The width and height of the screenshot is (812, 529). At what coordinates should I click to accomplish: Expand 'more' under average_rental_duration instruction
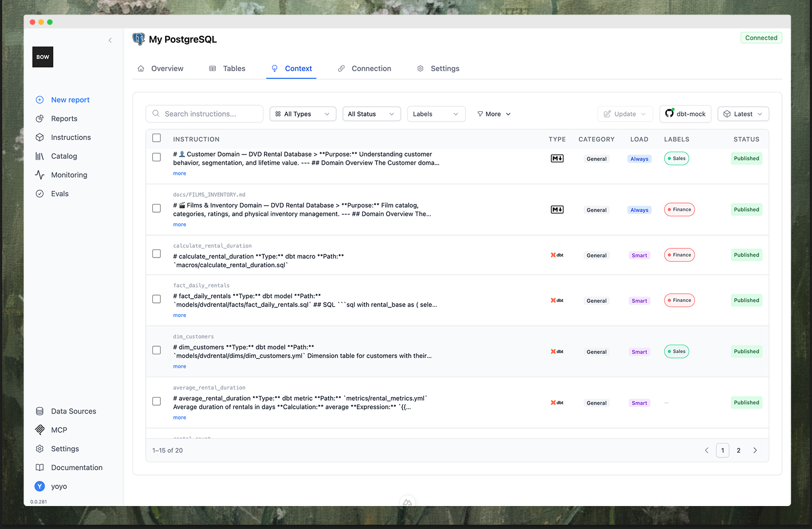179,418
